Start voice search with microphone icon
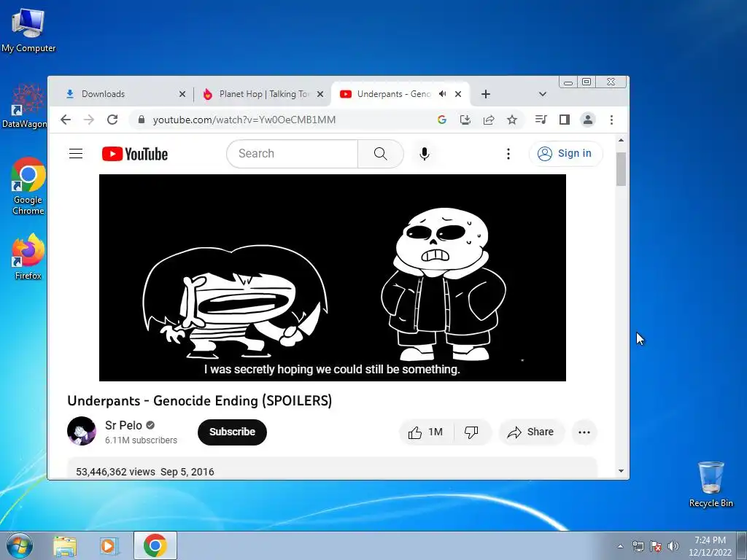This screenshot has width=747, height=560. (425, 154)
